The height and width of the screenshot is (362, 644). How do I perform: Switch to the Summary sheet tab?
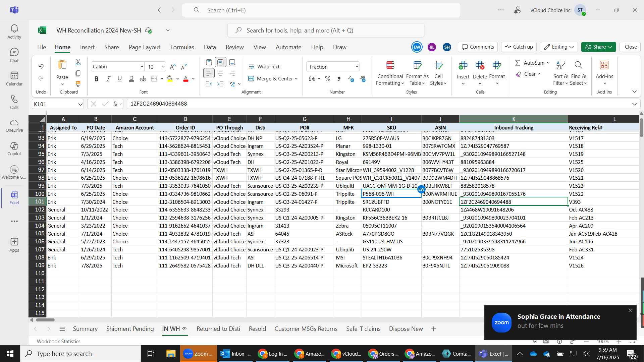coord(85,329)
